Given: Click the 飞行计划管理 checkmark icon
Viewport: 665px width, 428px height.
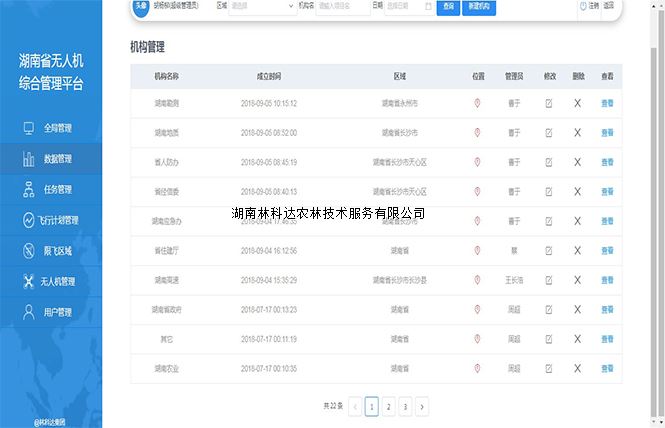Looking at the screenshot, I should coord(29,220).
